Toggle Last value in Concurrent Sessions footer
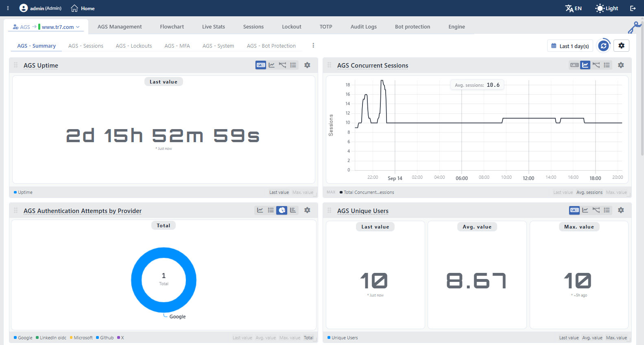Viewport: 644px width, 345px height. 563,192
